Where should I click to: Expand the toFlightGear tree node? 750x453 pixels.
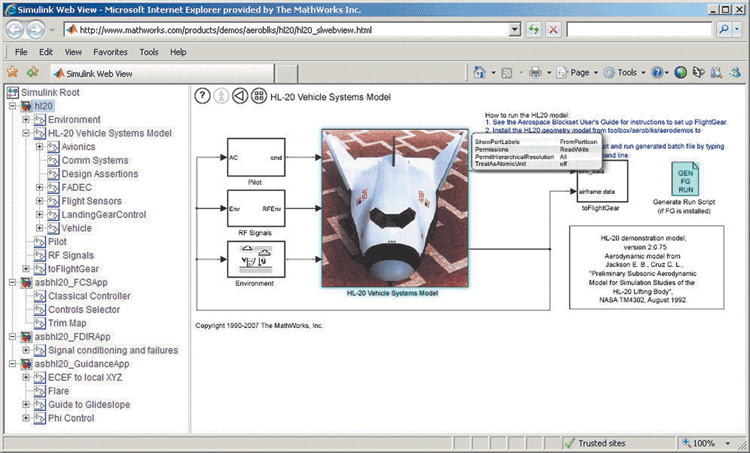tap(26, 269)
